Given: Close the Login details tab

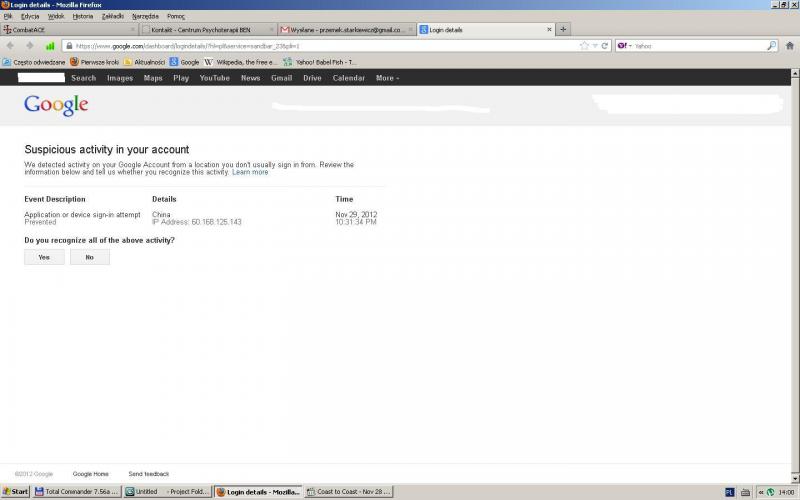Looking at the screenshot, I should click(549, 30).
